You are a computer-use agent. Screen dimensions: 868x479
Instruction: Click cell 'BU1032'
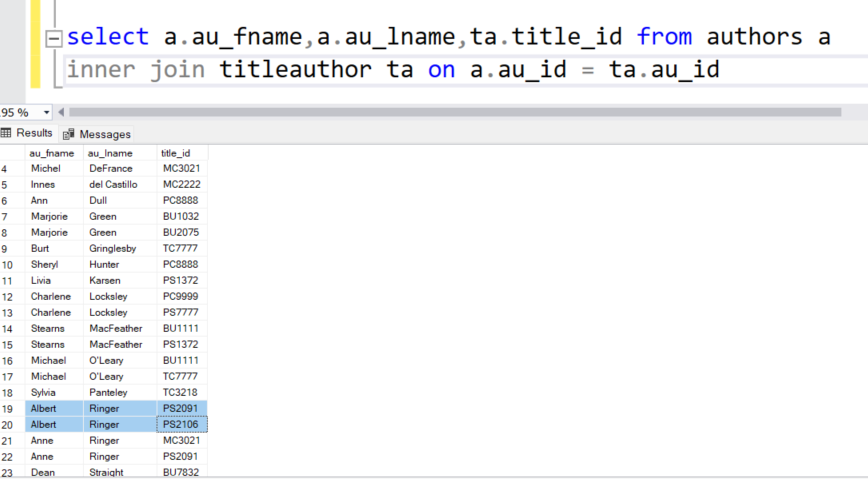[x=182, y=217]
